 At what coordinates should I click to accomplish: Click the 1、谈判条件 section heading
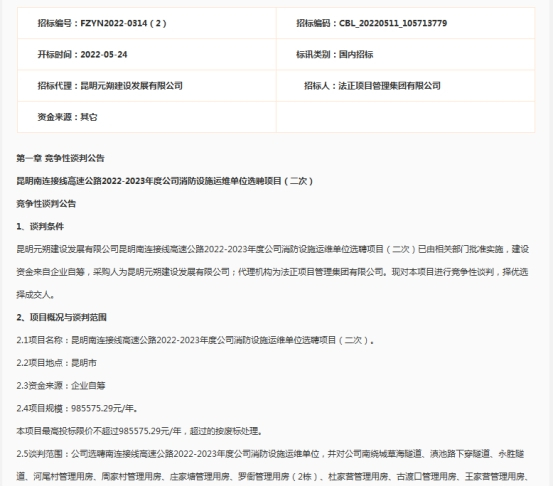[x=40, y=227]
